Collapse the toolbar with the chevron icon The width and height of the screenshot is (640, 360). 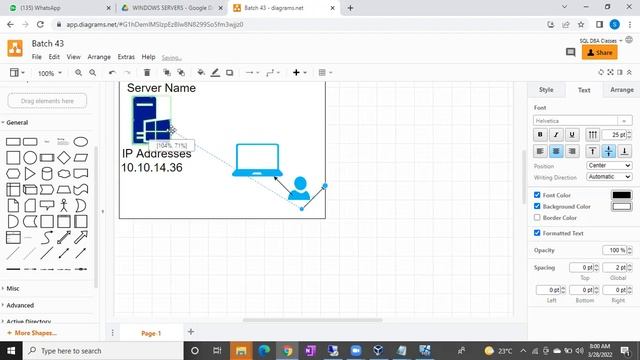click(629, 73)
